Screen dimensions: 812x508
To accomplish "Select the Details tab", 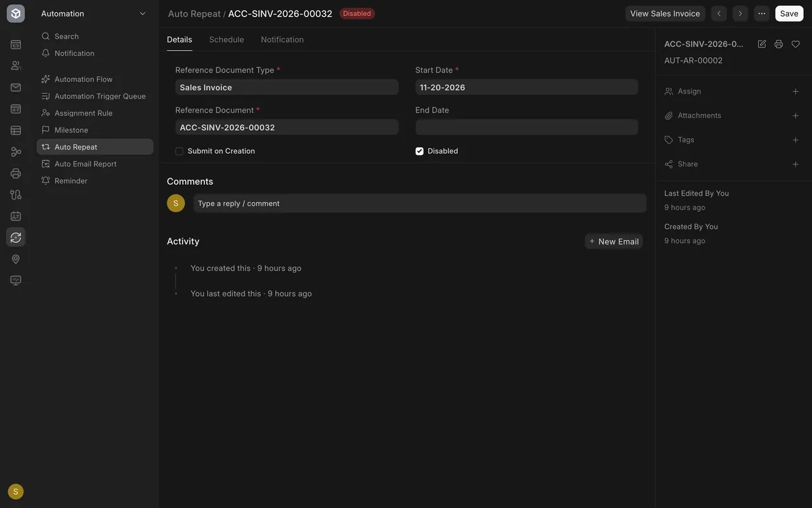I will point(180,39).
